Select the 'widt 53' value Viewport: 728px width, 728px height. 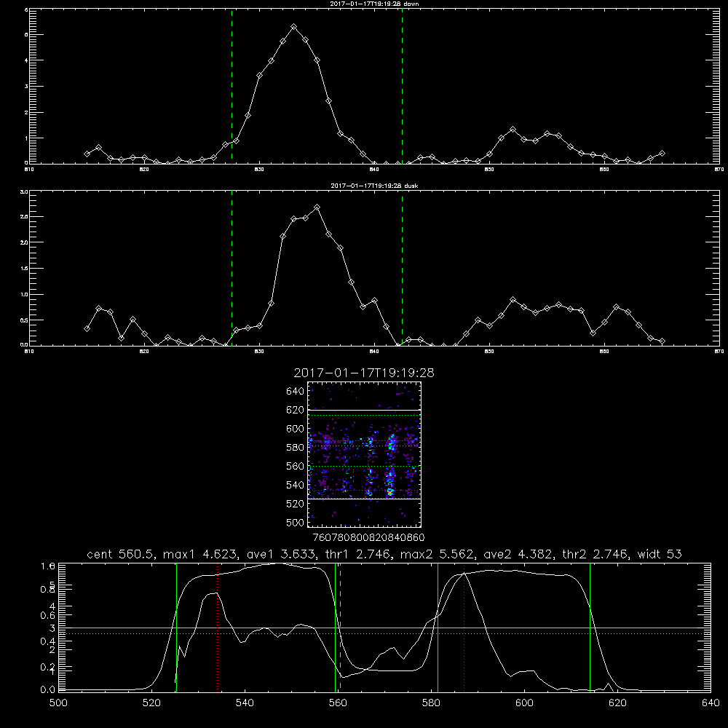click(660, 554)
